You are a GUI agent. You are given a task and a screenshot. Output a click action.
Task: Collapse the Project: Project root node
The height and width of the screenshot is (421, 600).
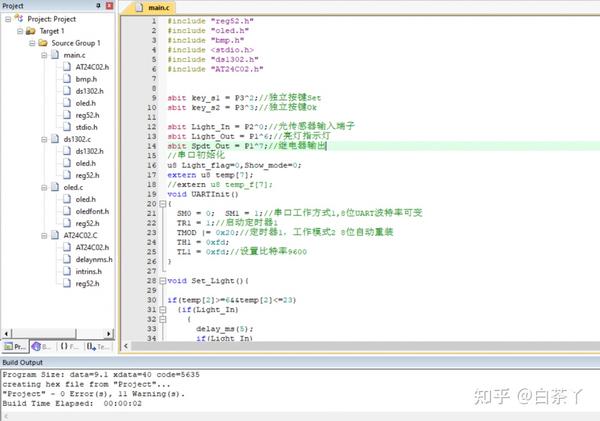click(x=8, y=19)
